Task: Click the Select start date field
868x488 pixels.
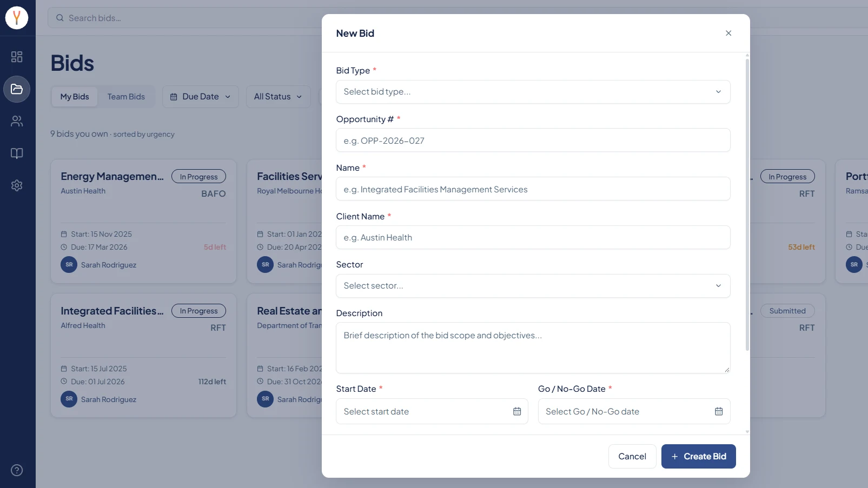Action: pos(432,411)
